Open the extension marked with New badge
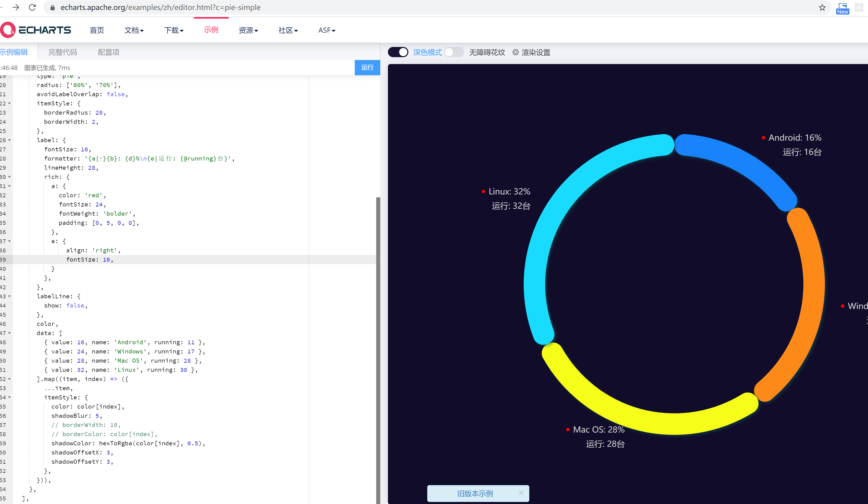Screen dimensions: 868x504 (842, 7)
